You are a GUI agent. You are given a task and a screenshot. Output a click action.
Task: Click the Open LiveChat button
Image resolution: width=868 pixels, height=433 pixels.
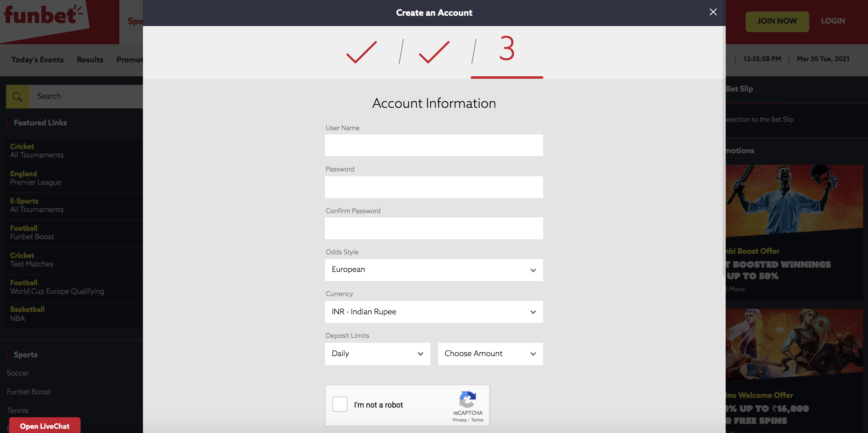pyautogui.click(x=45, y=426)
